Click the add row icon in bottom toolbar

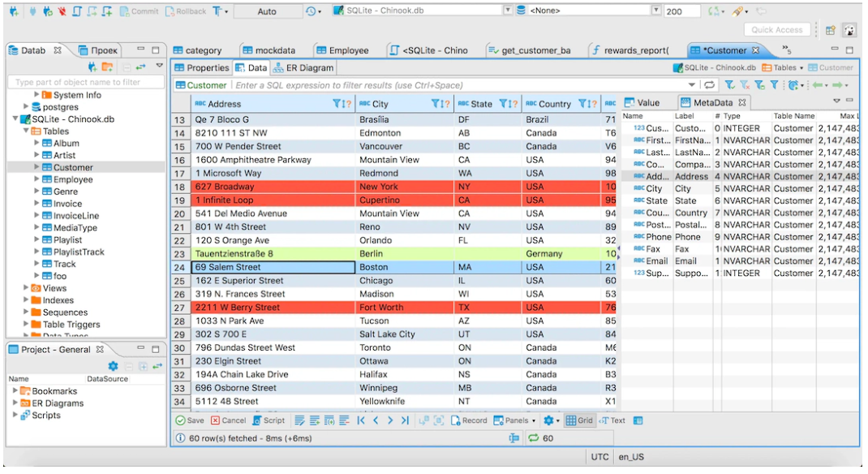(x=315, y=421)
